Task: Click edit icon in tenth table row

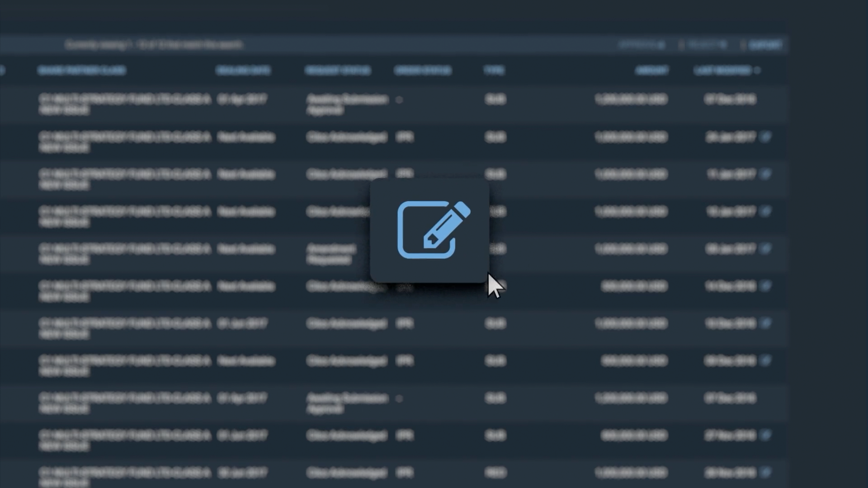Action: click(x=765, y=435)
